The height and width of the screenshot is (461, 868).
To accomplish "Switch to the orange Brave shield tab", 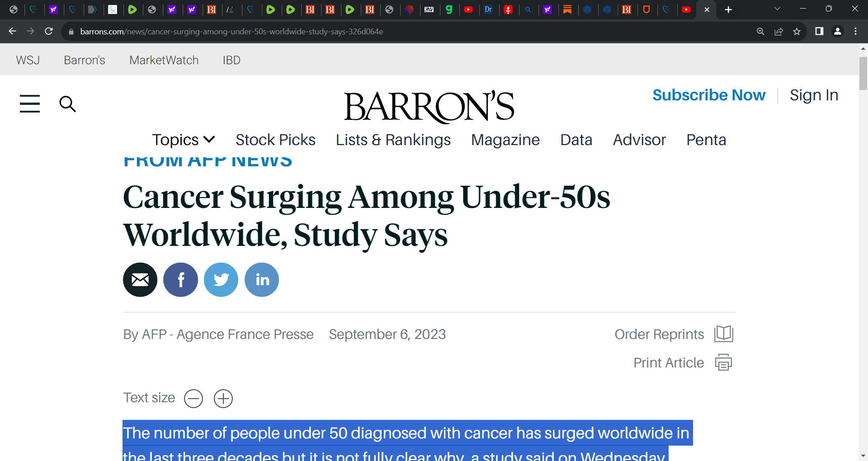I will click(646, 9).
